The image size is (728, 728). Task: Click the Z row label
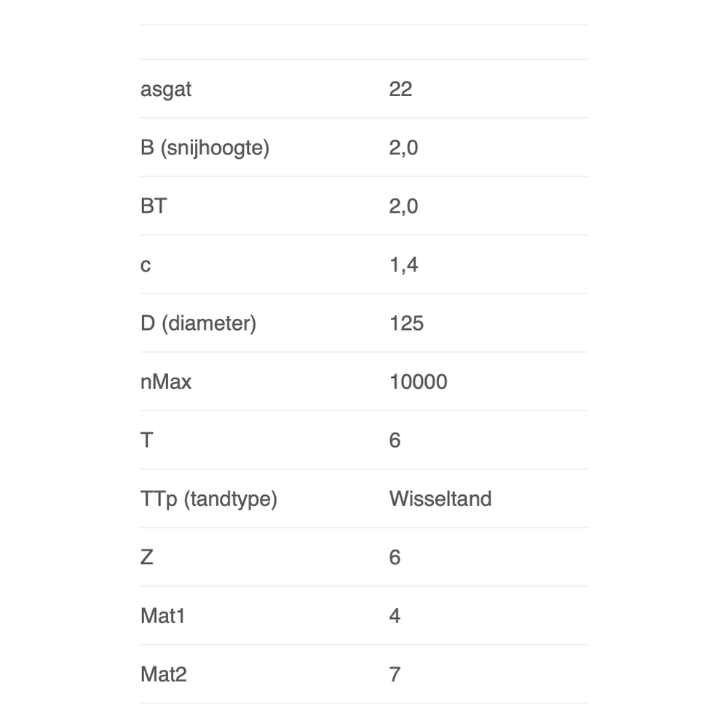[146, 558]
